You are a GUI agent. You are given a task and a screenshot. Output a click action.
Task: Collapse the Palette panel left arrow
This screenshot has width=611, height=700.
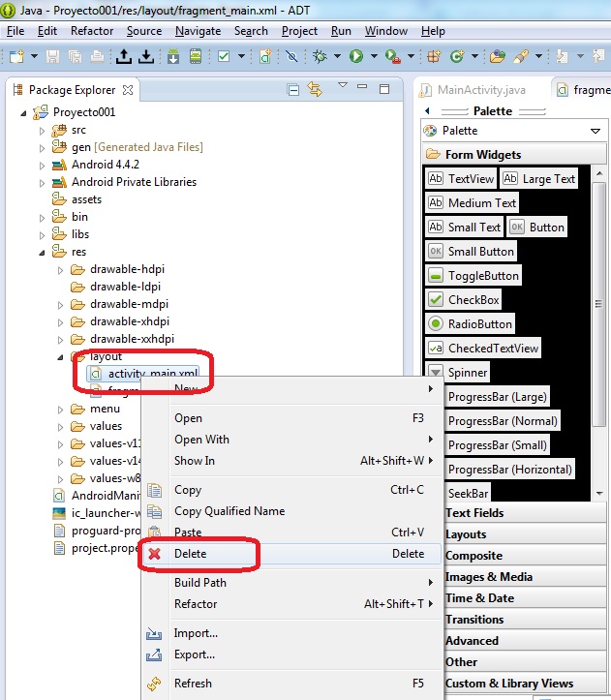pyautogui.click(x=427, y=110)
